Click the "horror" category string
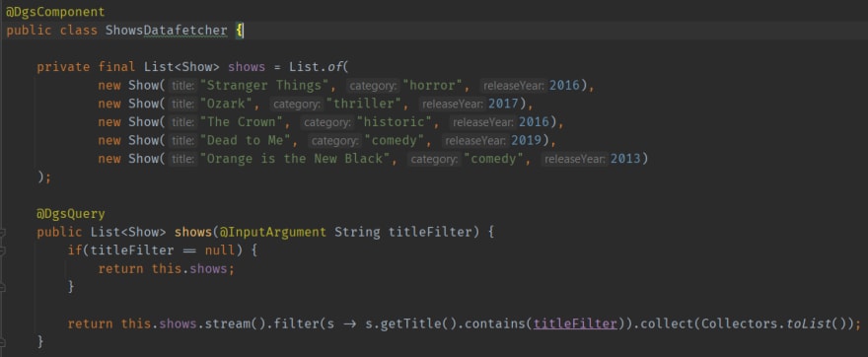 point(433,85)
